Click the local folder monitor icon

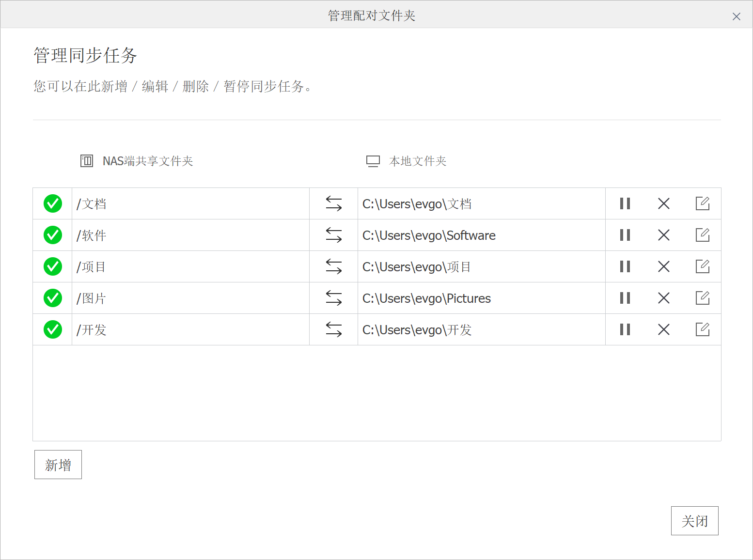coord(373,161)
